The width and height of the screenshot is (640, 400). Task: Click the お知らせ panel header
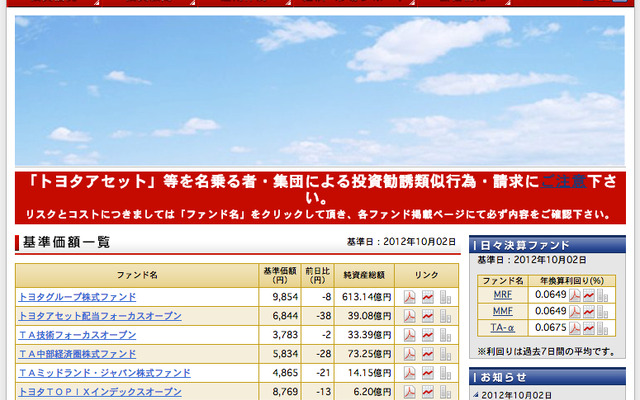coord(547,377)
